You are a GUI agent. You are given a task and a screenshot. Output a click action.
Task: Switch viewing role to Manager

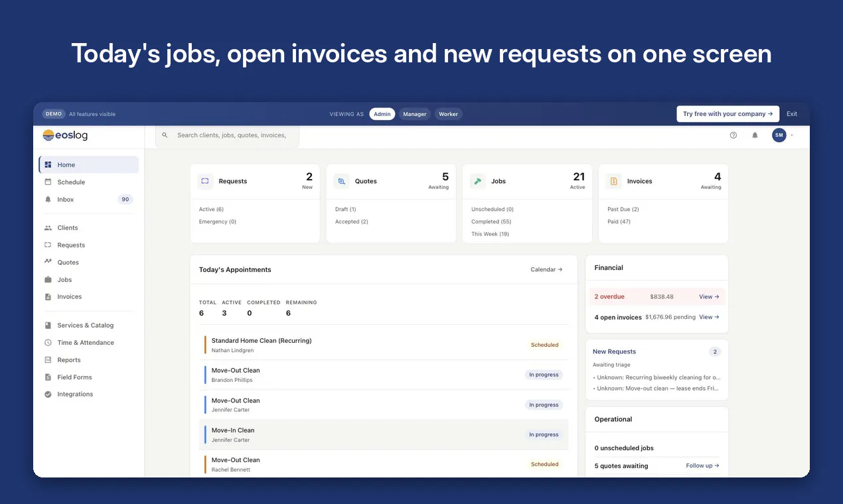click(x=415, y=114)
